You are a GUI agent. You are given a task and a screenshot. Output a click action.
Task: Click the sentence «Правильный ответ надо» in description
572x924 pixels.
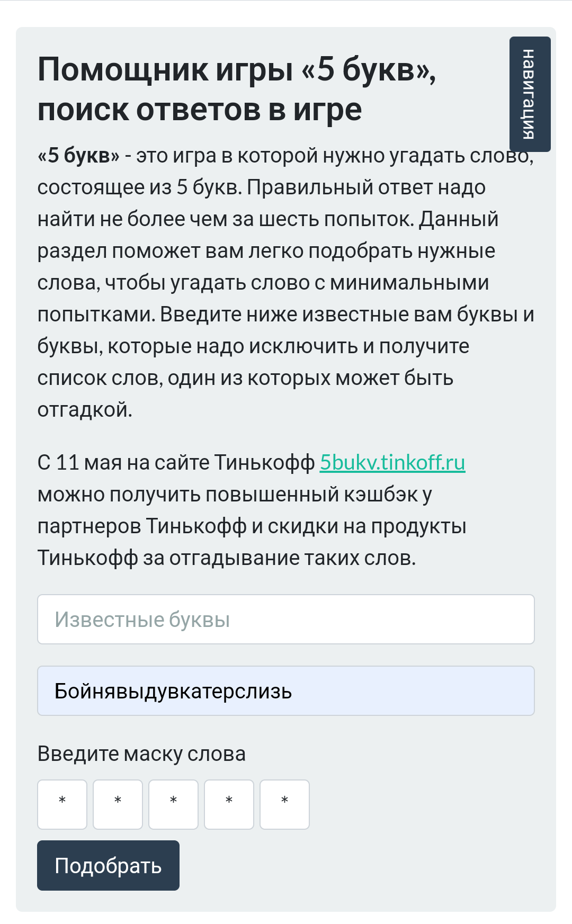pos(366,187)
